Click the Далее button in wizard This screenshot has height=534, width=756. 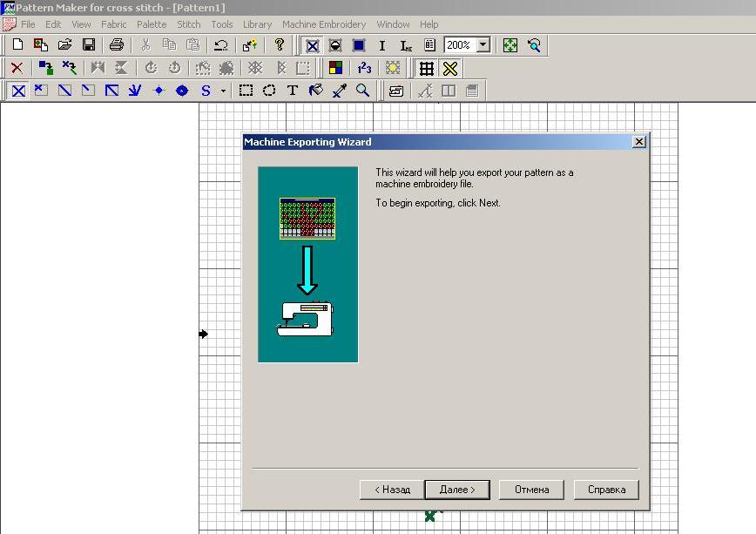click(x=456, y=490)
